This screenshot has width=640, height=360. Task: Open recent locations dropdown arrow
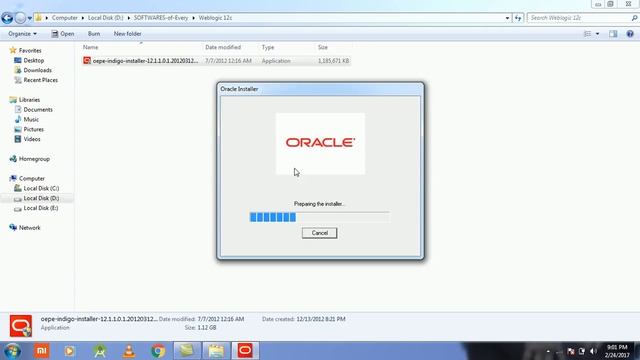tap(29, 18)
